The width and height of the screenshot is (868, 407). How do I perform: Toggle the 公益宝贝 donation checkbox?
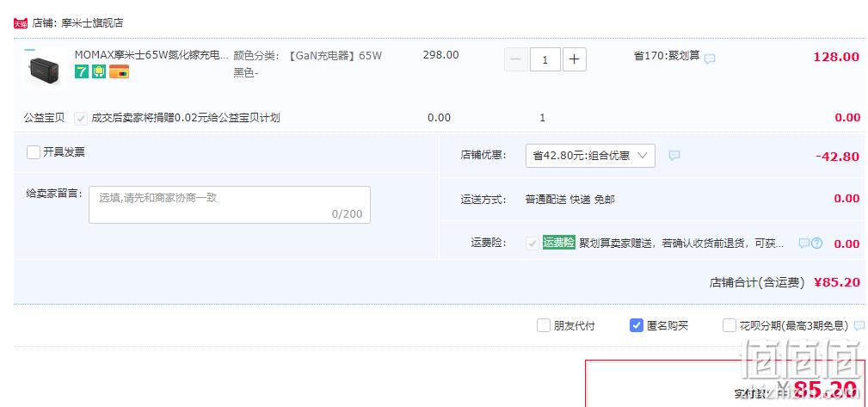[82, 118]
